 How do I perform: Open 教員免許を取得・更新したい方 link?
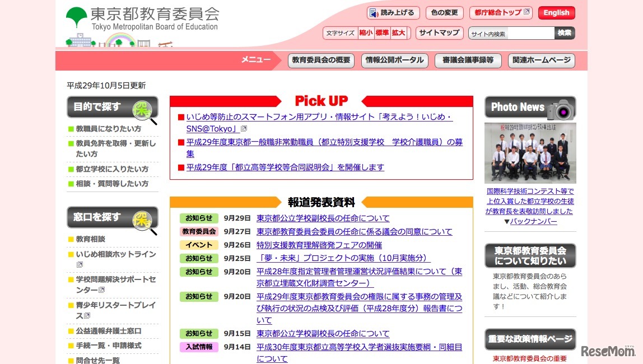pos(115,148)
